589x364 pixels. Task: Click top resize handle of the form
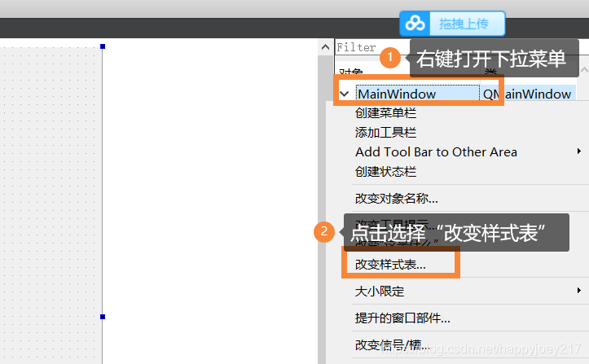(103, 46)
